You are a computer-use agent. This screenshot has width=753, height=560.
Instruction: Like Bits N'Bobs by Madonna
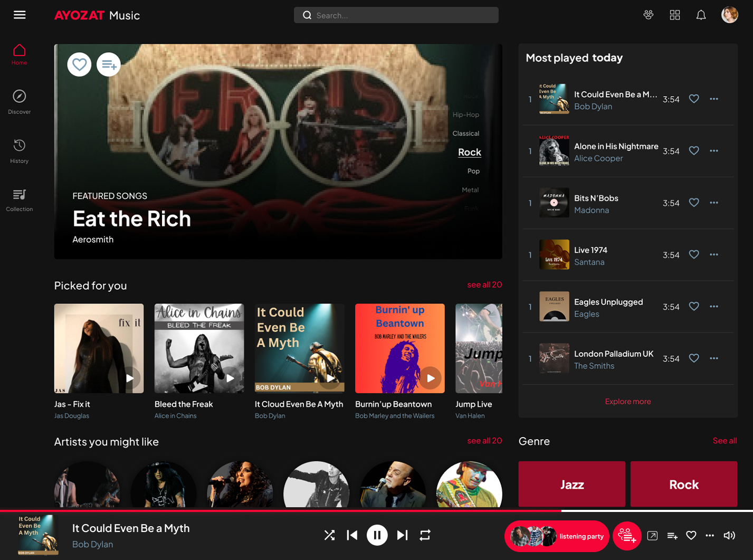pos(694,202)
